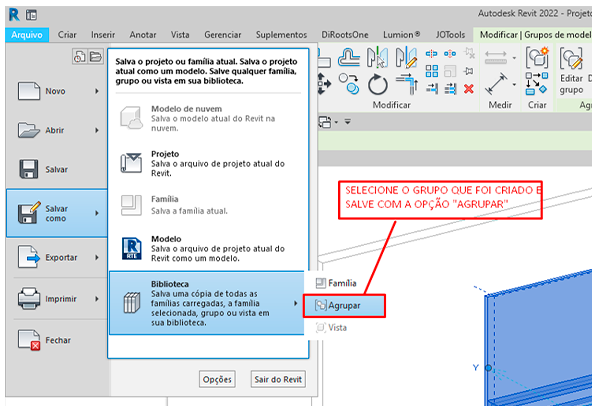The image size is (596, 411).
Task: Click the Unpin tool icon
Action: (x=470, y=54)
